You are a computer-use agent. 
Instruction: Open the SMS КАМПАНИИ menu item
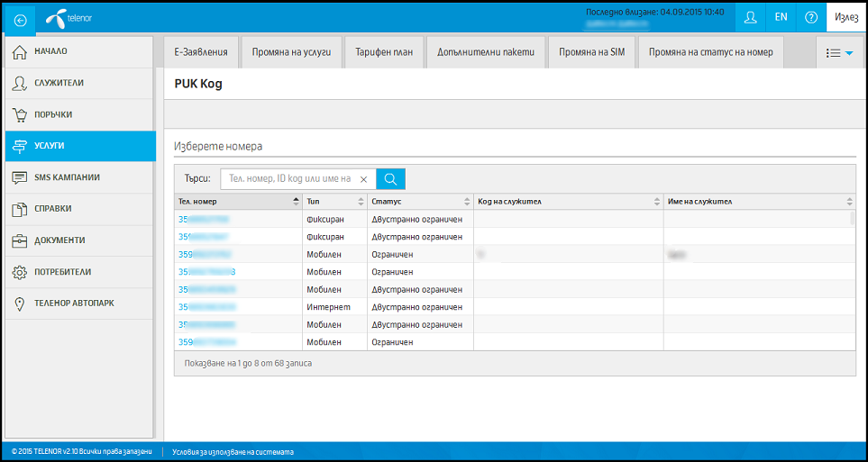[x=79, y=177]
